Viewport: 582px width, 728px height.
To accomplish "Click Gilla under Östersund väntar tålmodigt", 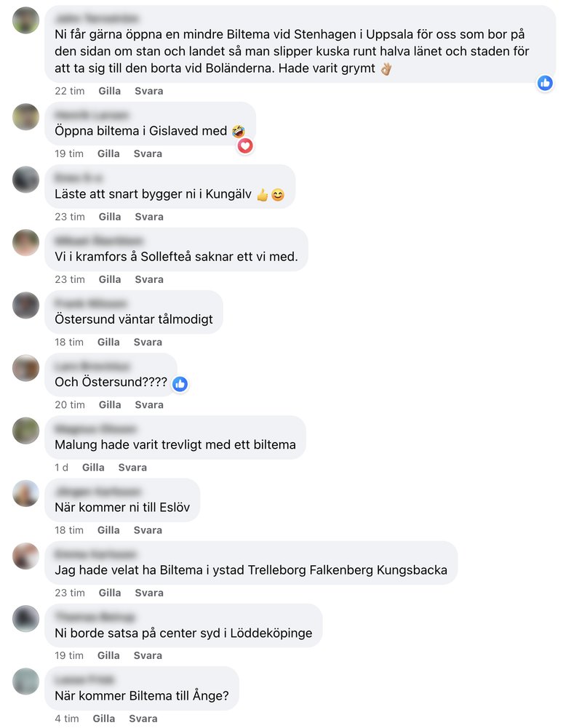I will [108, 342].
